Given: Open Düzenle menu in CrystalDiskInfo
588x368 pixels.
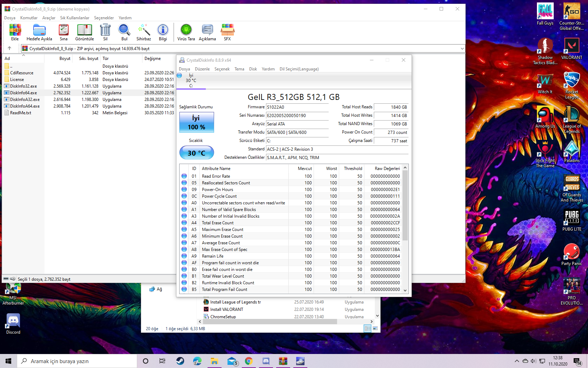Looking at the screenshot, I should click(202, 69).
